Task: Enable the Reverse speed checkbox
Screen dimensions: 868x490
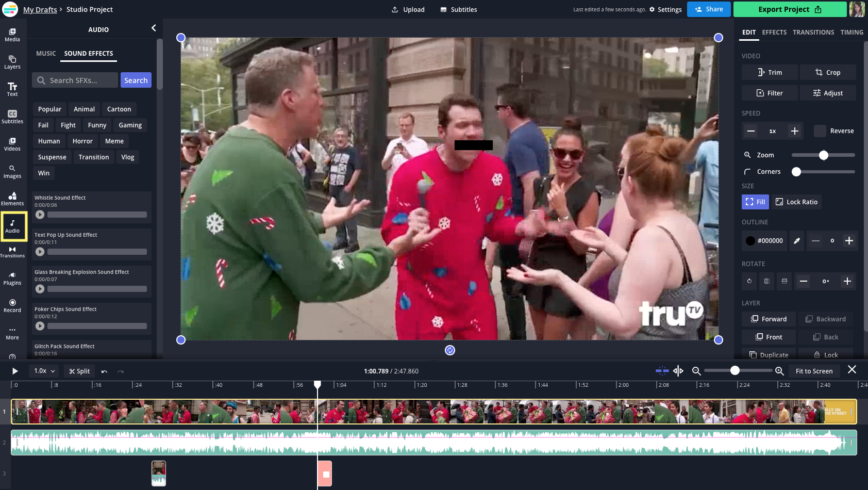Action: [x=820, y=131]
